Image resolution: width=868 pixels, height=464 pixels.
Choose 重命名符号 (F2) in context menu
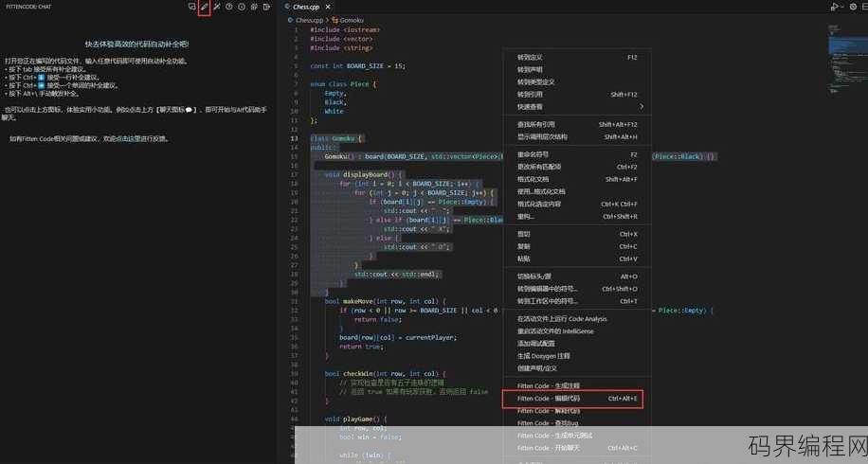577,154
